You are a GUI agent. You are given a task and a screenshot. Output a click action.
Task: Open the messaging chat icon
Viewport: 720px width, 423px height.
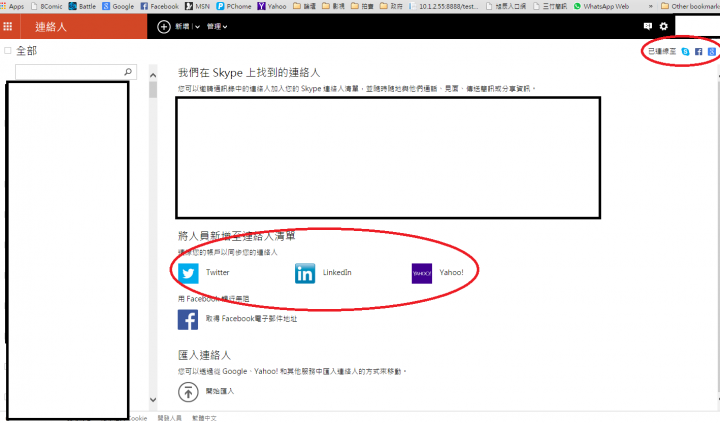(x=648, y=27)
